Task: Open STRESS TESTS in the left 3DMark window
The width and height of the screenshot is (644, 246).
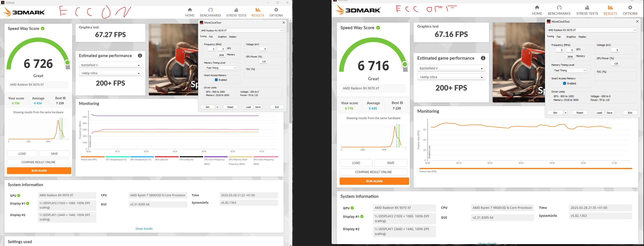Action: [x=236, y=12]
